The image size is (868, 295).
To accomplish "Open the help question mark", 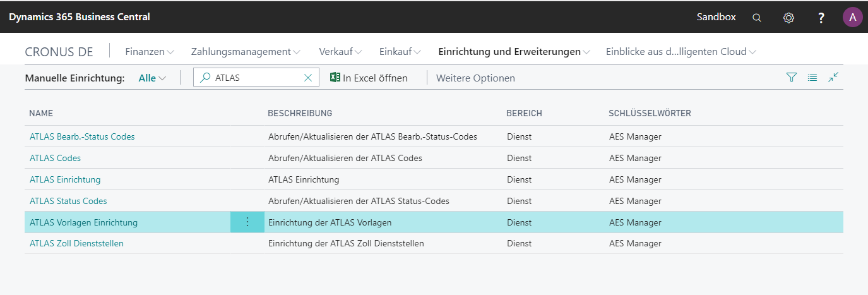I will pyautogui.click(x=821, y=18).
